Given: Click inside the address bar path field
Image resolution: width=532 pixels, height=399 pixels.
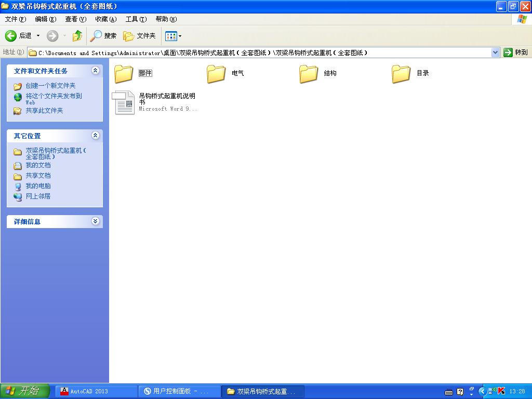Looking at the screenshot, I should click(260, 52).
